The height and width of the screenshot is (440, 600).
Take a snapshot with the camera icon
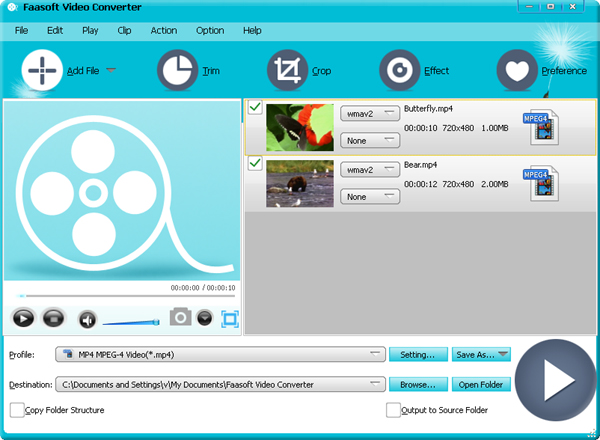point(181,317)
